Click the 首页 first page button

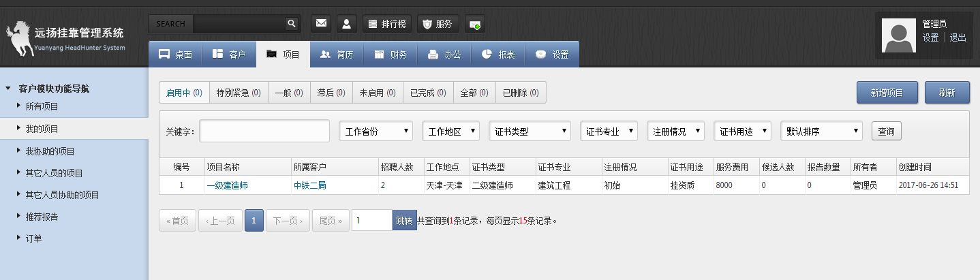tap(177, 221)
